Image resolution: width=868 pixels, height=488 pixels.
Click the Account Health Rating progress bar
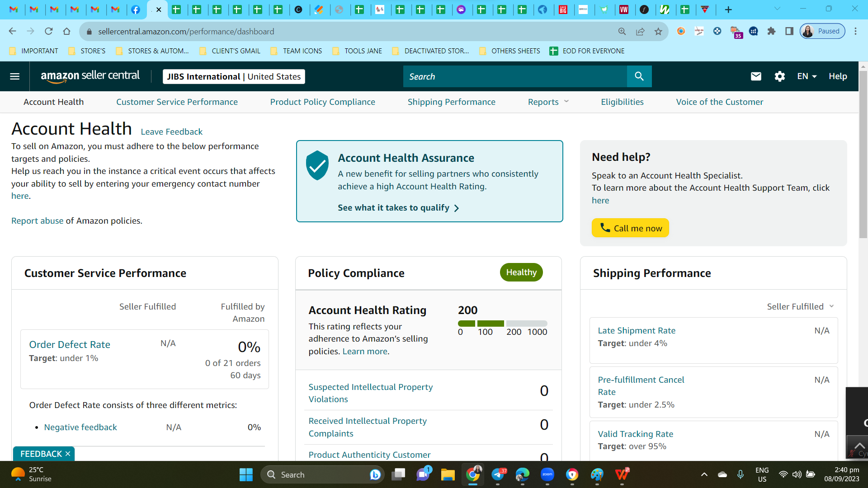pos(503,324)
